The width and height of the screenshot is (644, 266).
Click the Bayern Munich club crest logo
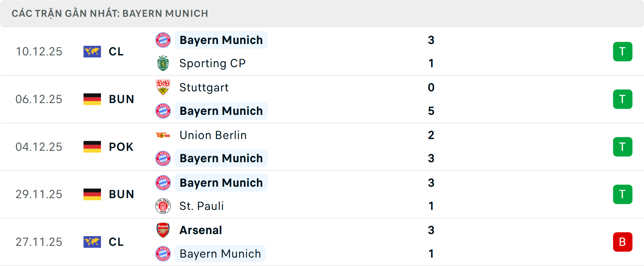tap(163, 40)
